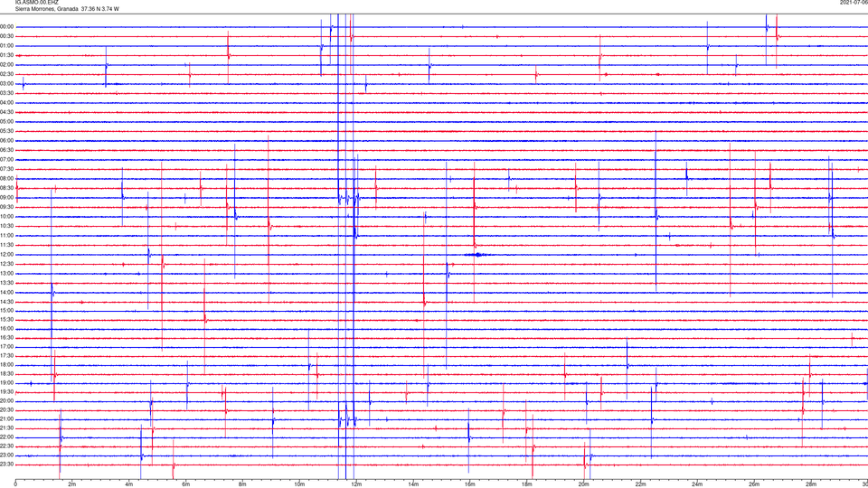Viewport: 868px width, 488px height.
Task: Click the 04:00 time label
Action: [7, 102]
